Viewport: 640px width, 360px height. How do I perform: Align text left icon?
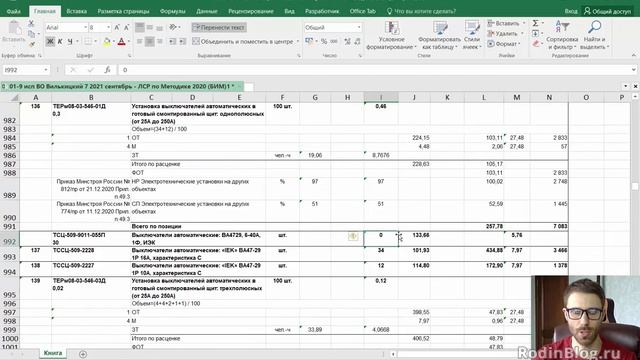click(x=140, y=41)
